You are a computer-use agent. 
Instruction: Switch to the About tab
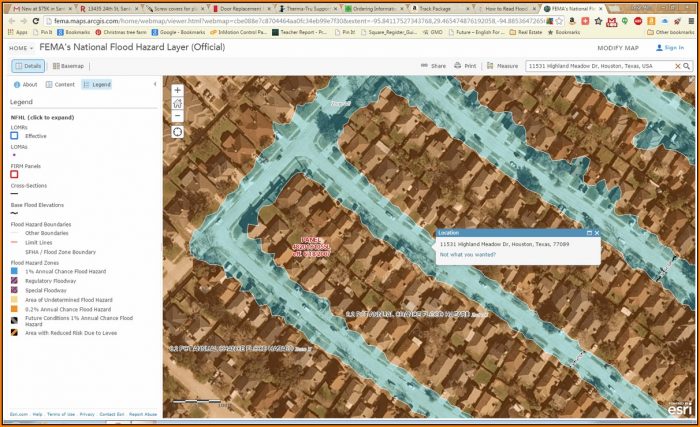coord(28,85)
